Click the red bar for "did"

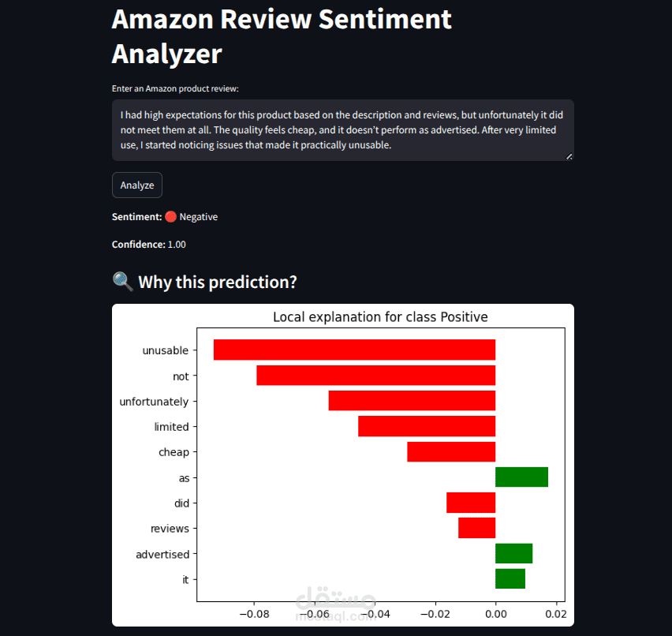point(471,503)
